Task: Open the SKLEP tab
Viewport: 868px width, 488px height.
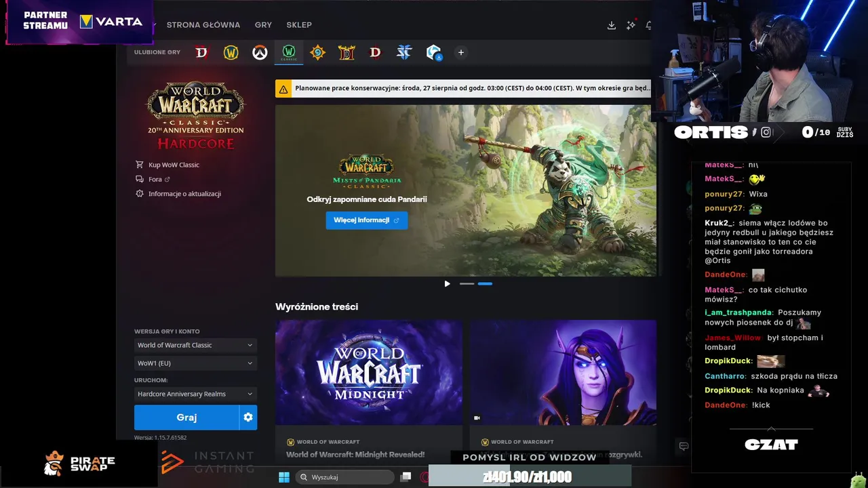Action: [x=299, y=25]
